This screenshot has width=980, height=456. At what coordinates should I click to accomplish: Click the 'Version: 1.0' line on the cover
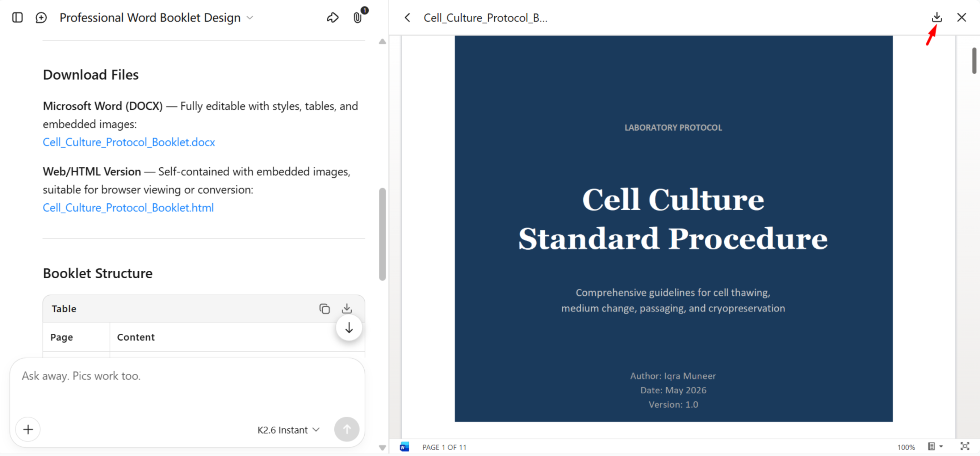point(673,404)
